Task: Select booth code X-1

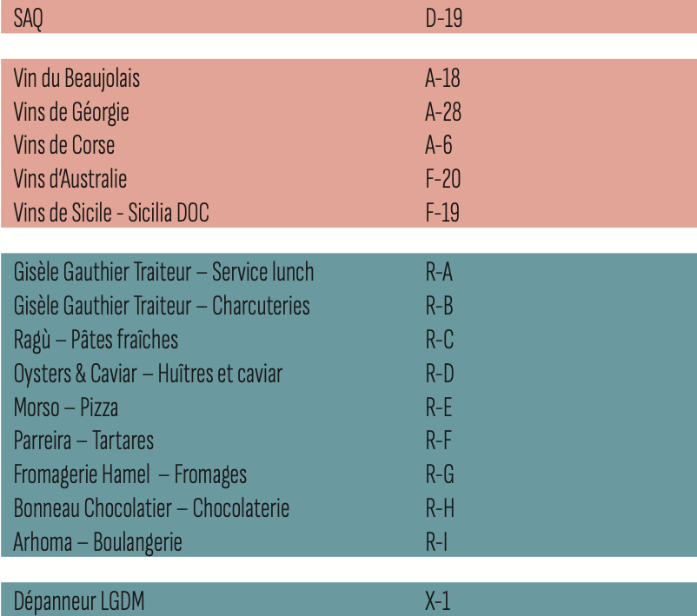Action: 438,600
